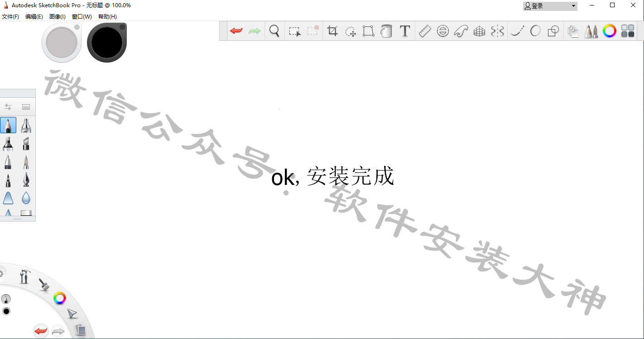Select the Felt Tip pen brush
The image size is (644, 339).
point(8,180)
